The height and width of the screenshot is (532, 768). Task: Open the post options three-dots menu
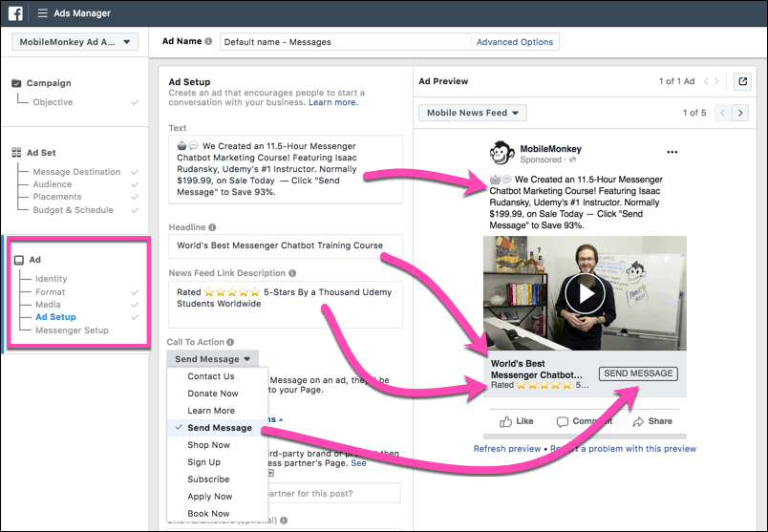672,152
